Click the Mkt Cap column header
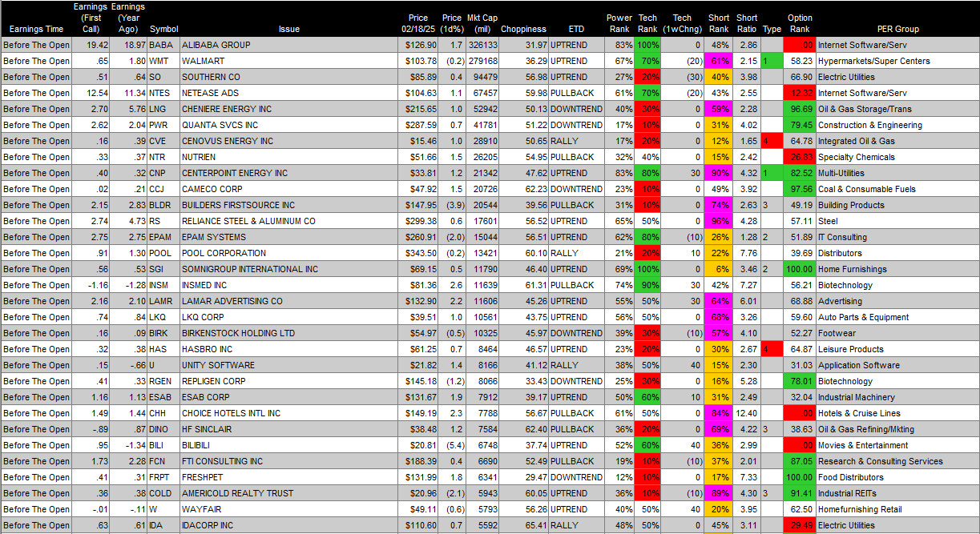 pyautogui.click(x=482, y=23)
